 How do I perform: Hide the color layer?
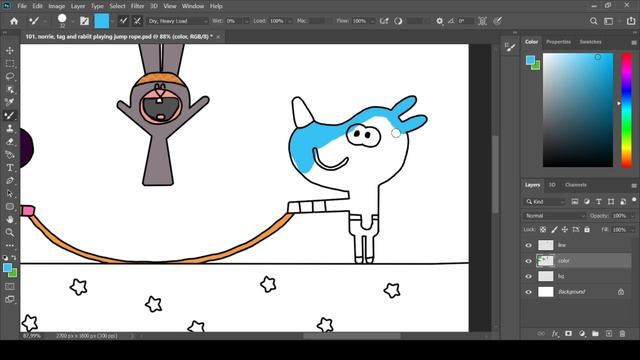[x=529, y=261]
